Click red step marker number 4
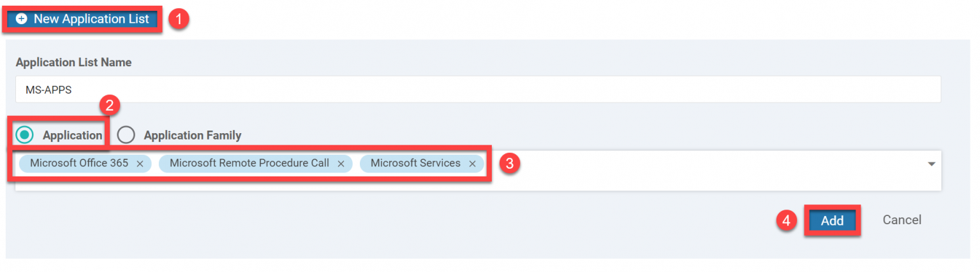Viewport: 980px width, 272px height. point(787,220)
